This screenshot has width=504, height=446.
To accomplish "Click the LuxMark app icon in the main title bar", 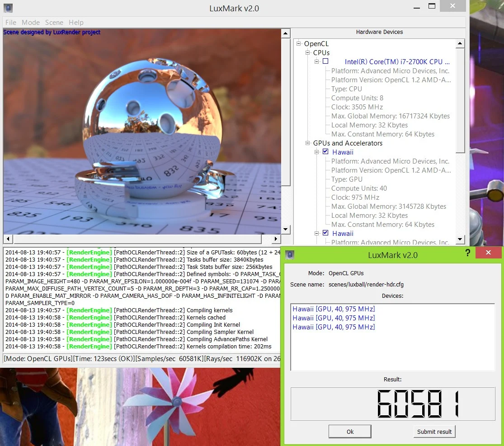I will pyautogui.click(x=8, y=8).
